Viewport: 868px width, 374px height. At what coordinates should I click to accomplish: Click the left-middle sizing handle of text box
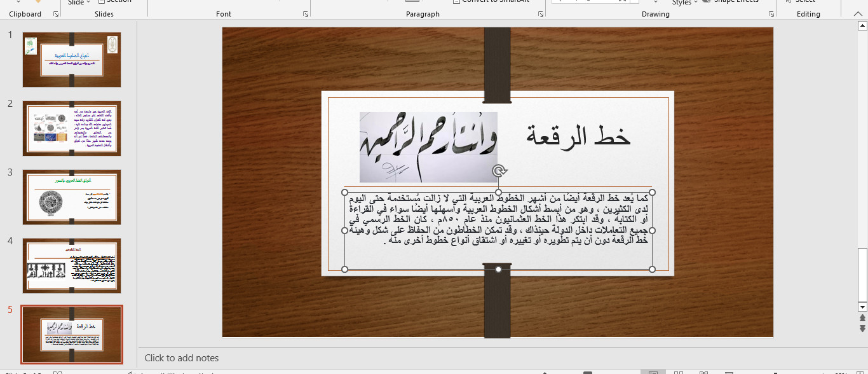pyautogui.click(x=344, y=230)
